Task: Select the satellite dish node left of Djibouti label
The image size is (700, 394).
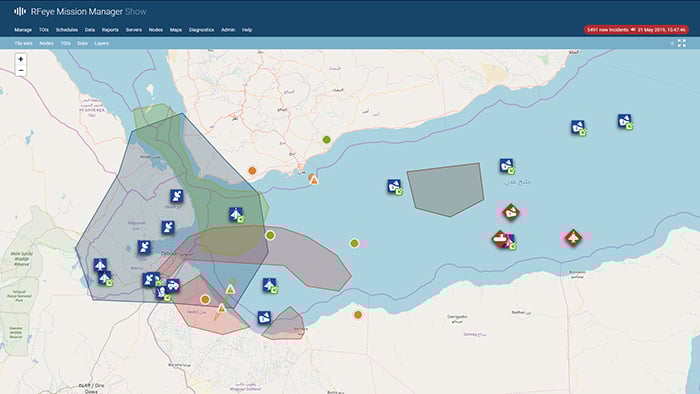Action: 144,247
